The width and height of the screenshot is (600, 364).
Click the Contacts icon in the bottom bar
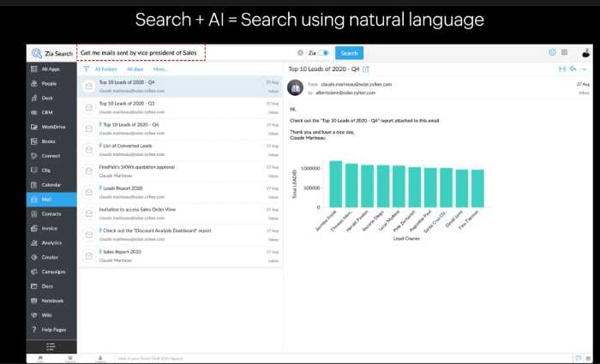click(100, 359)
